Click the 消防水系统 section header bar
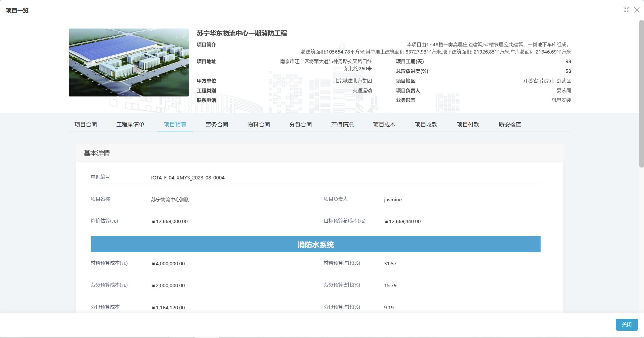644x338 pixels. pos(315,244)
